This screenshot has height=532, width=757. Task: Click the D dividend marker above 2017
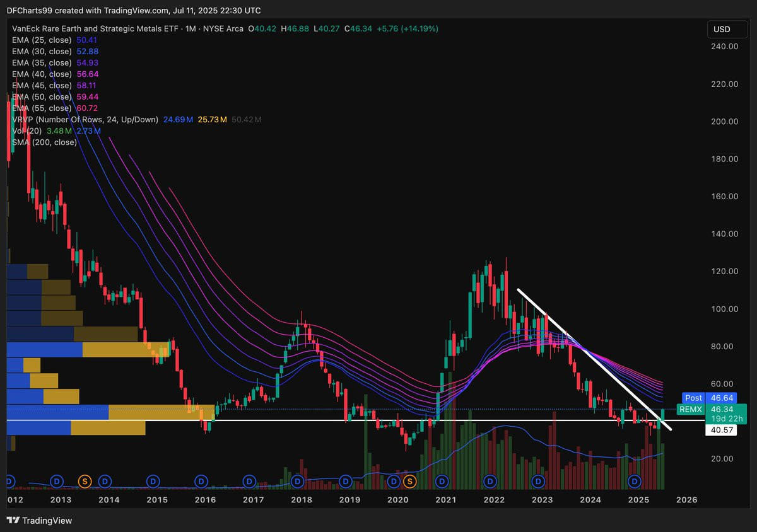[x=249, y=482]
